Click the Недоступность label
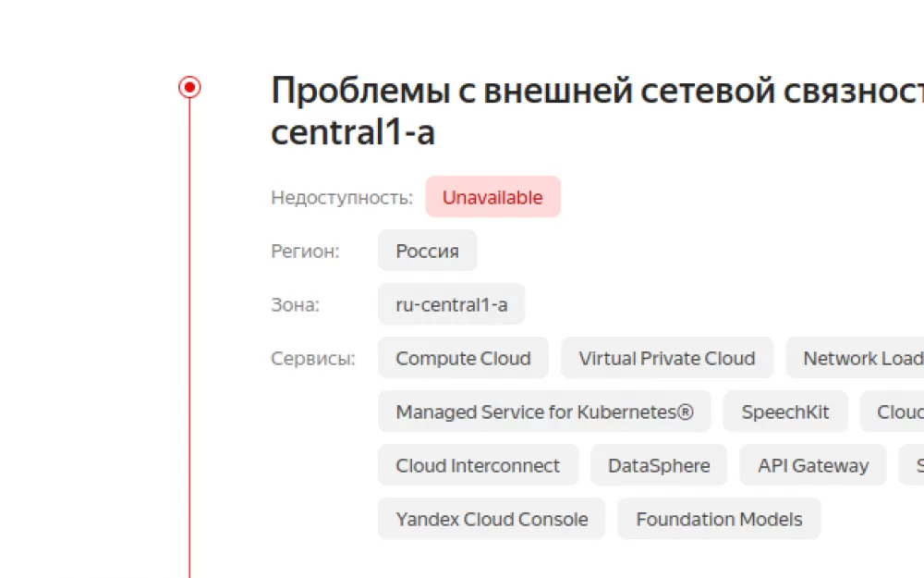Screen dimensions: 924x578 pyautogui.click(x=342, y=198)
